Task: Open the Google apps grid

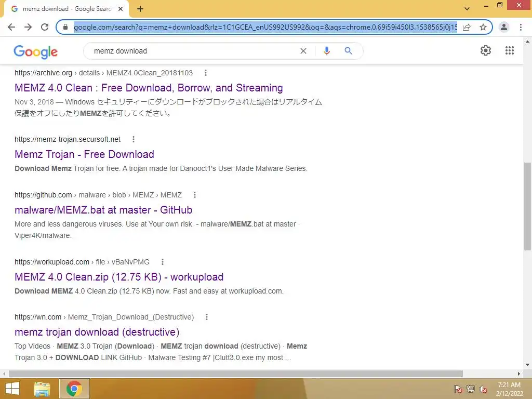Action: tap(509, 50)
